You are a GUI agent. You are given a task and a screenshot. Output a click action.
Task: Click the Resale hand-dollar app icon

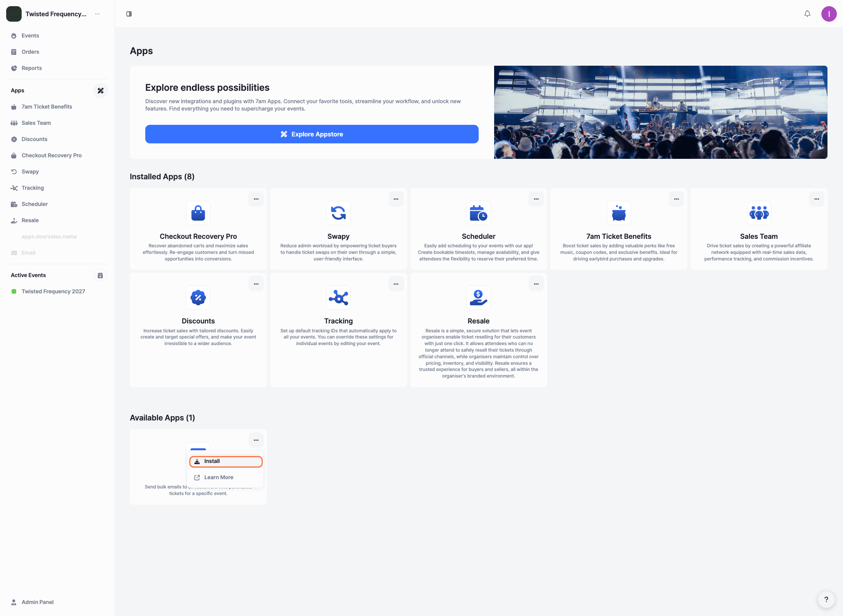coord(478,298)
